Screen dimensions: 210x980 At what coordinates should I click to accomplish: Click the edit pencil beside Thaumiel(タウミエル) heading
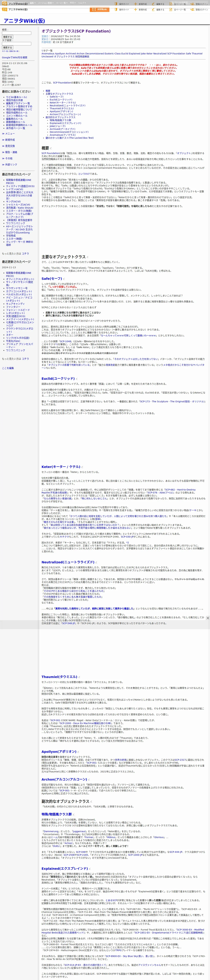(79, 677)
